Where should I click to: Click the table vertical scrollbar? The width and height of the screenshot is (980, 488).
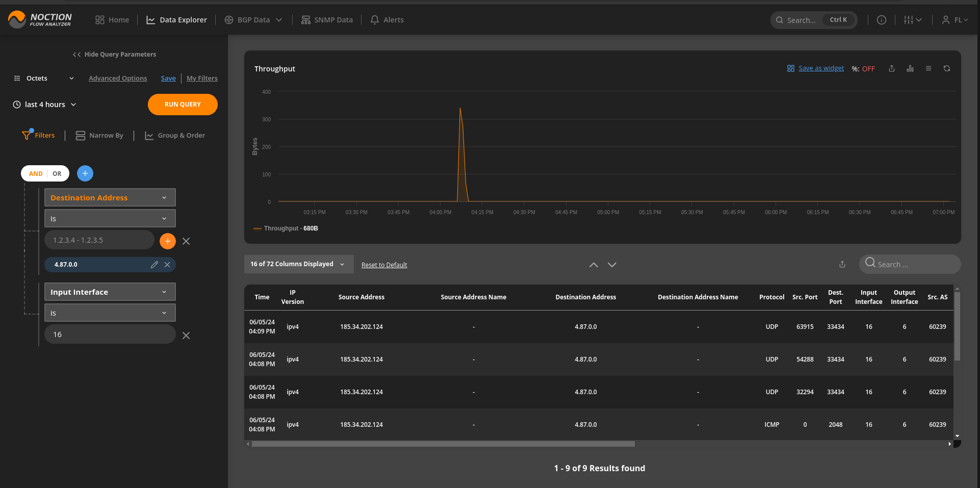click(957, 326)
